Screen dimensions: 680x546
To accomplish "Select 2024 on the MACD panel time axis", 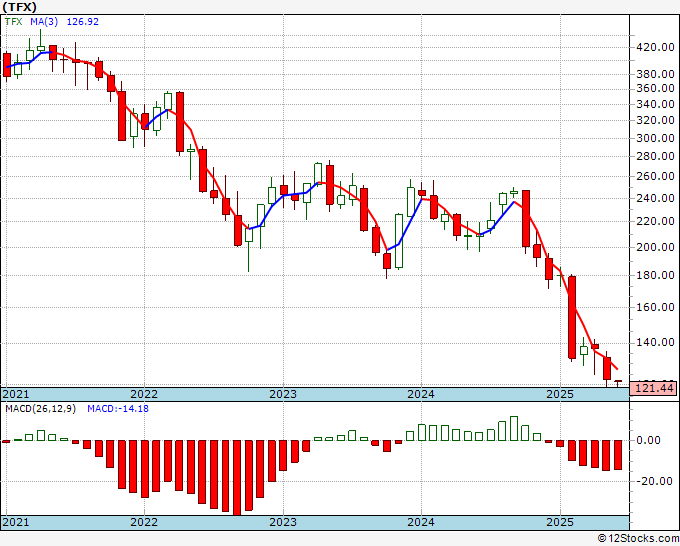I will pos(421,522).
